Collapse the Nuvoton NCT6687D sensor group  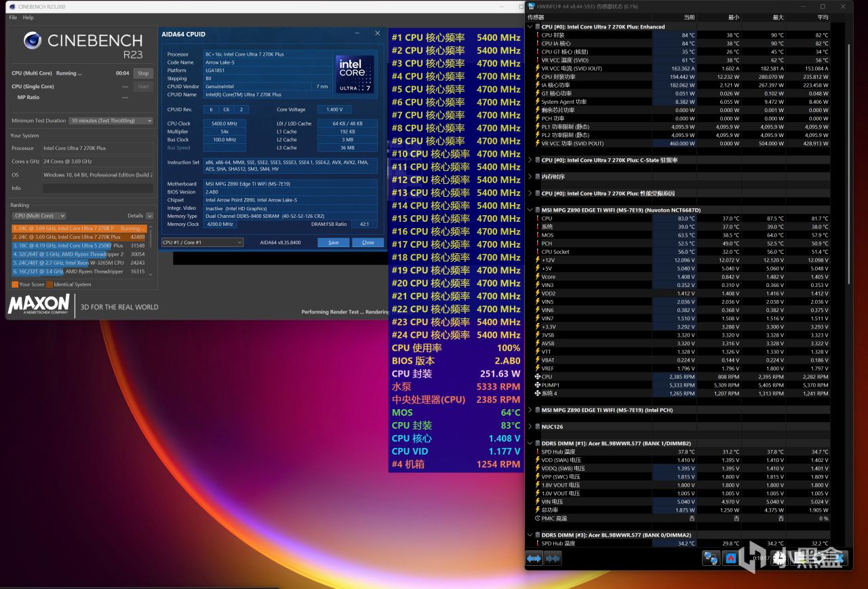coord(530,210)
